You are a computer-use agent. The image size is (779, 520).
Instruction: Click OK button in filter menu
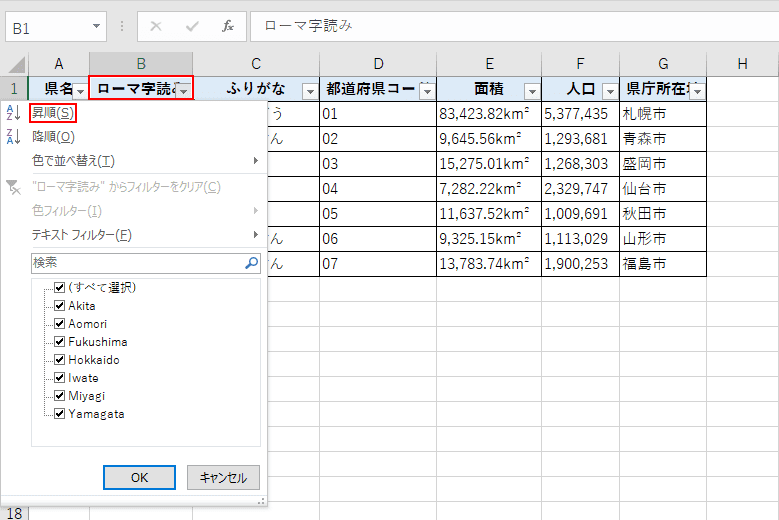pos(139,477)
